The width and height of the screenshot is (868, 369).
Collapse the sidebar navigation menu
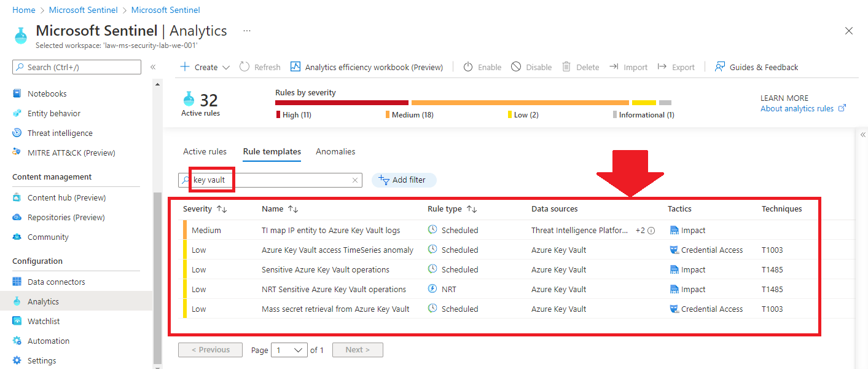point(153,67)
